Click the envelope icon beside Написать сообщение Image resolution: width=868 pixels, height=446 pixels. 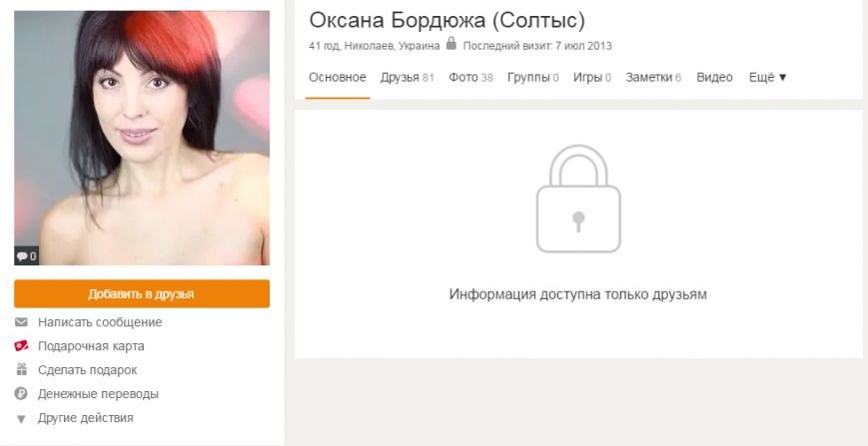pyautogui.click(x=21, y=321)
